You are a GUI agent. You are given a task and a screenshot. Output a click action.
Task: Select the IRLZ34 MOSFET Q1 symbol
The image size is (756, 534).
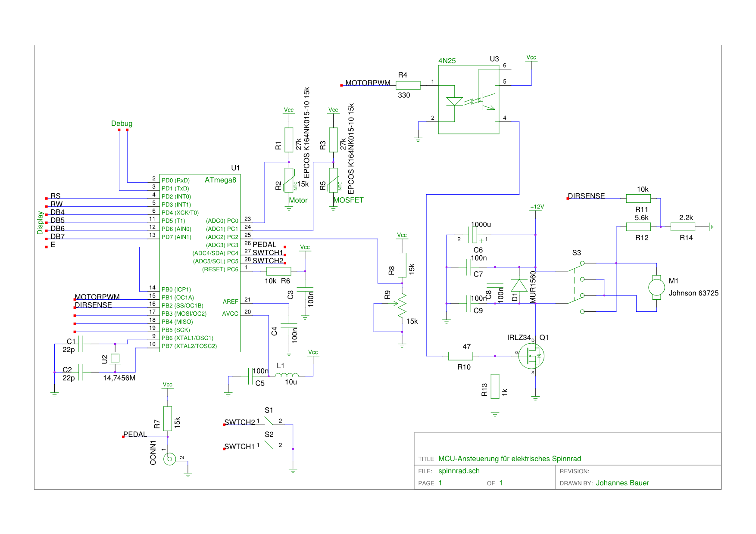tap(532, 356)
